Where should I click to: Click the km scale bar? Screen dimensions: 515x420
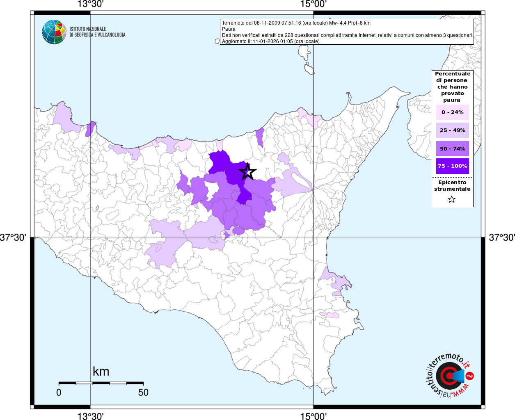[101, 383]
